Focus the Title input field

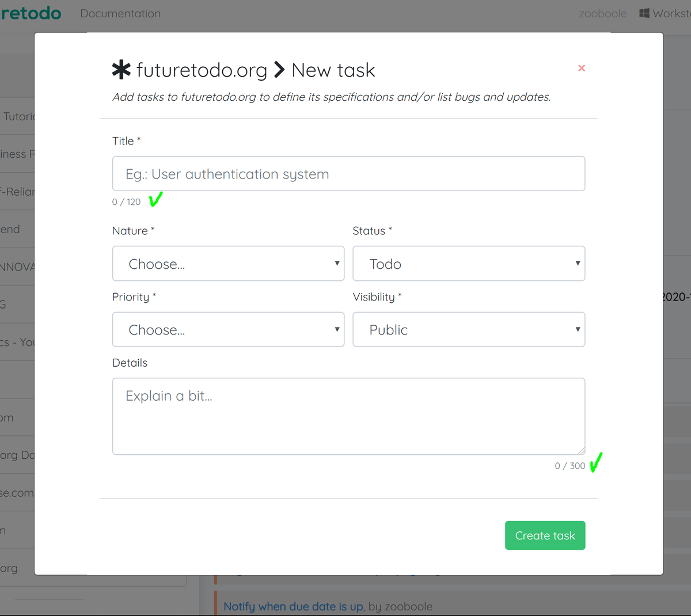click(x=348, y=173)
